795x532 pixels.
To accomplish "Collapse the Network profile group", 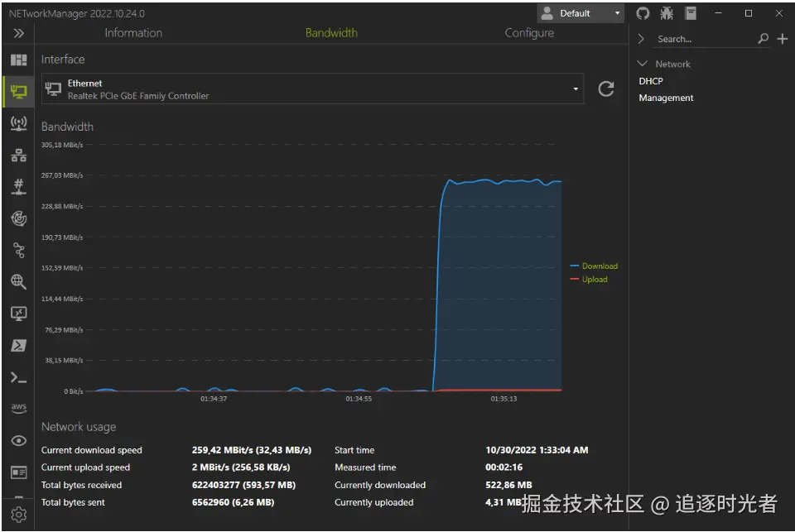I will tap(643, 64).
